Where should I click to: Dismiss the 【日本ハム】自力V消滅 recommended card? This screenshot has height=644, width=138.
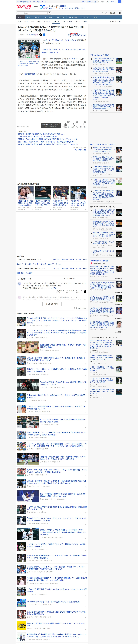(50, 210)
